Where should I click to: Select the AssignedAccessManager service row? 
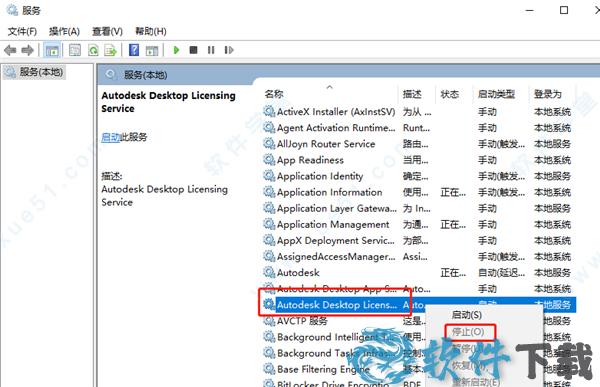coord(418,256)
